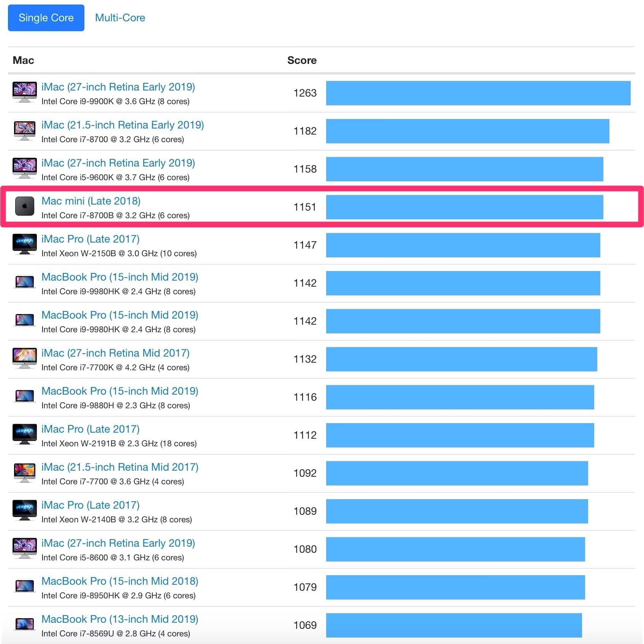The height and width of the screenshot is (644, 644).
Task: Open the iMac Pro link above Xeon W-2140B
Action: tap(90, 505)
